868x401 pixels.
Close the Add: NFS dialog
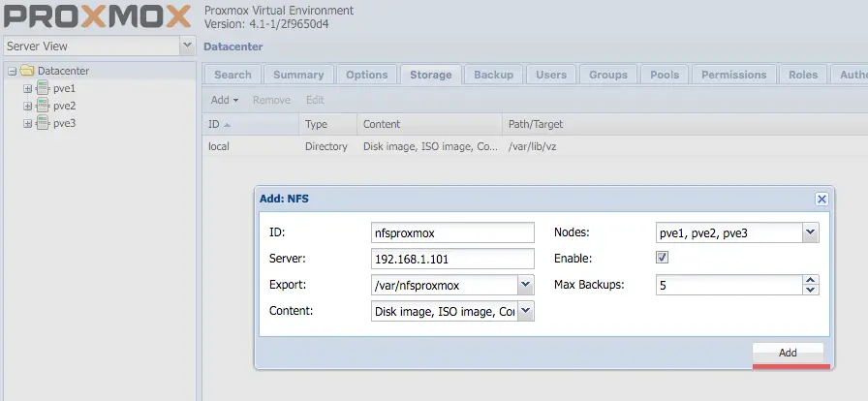[821, 199]
